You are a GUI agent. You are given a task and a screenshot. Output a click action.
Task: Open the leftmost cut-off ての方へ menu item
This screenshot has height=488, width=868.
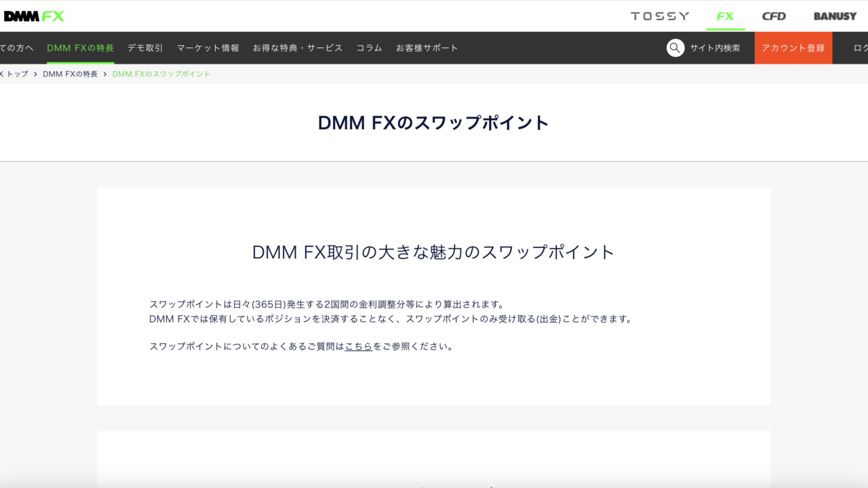tap(16, 48)
